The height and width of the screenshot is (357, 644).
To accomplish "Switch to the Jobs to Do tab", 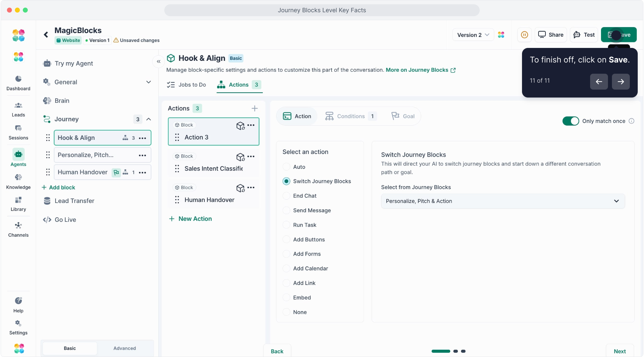I will (x=186, y=85).
